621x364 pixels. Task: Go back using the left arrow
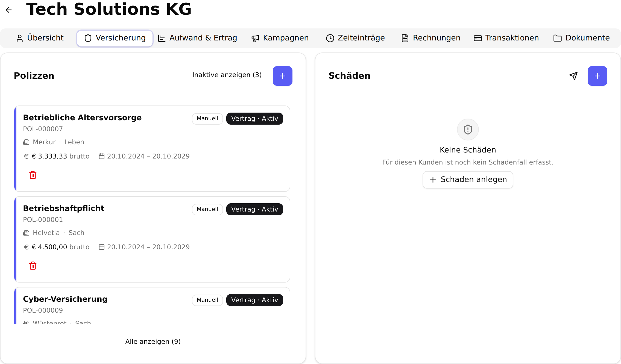(x=9, y=10)
